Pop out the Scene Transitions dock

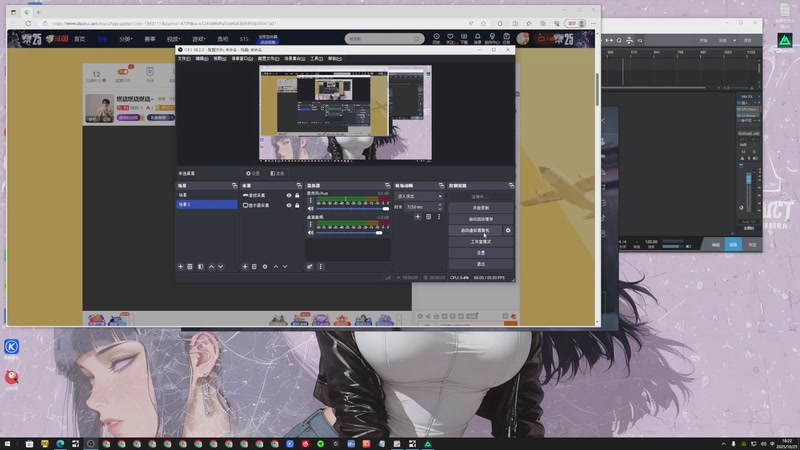pos(441,186)
